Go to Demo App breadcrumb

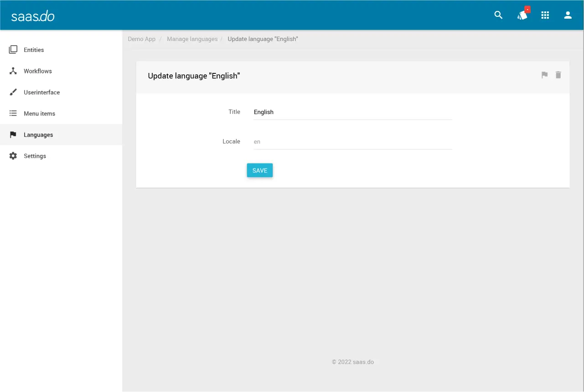[x=142, y=39]
